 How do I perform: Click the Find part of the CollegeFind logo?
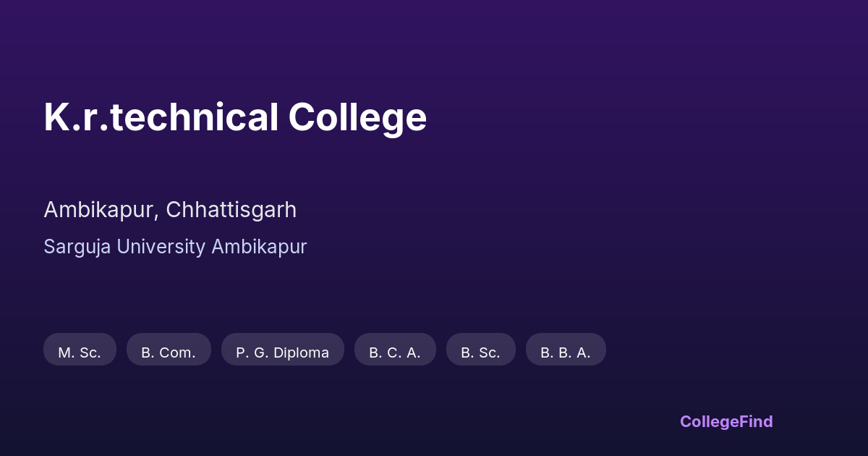[x=757, y=421]
